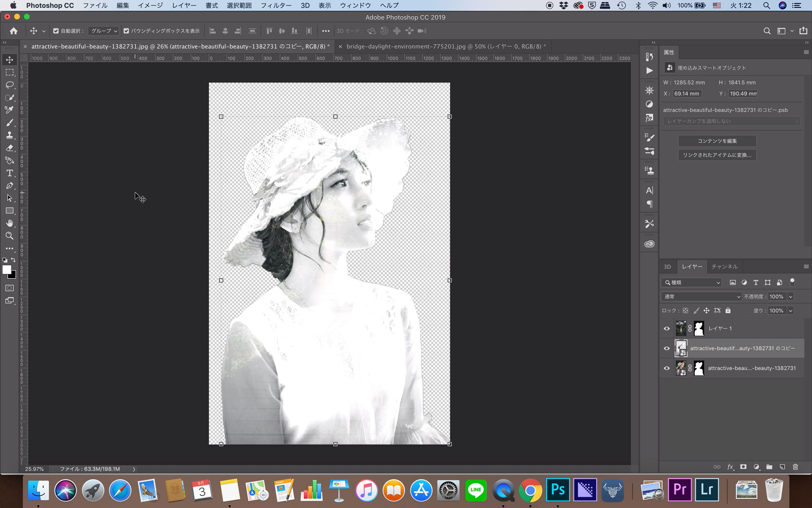
Task: Toggle the Auto-Select (自動選択) checkbox
Action: (56, 31)
